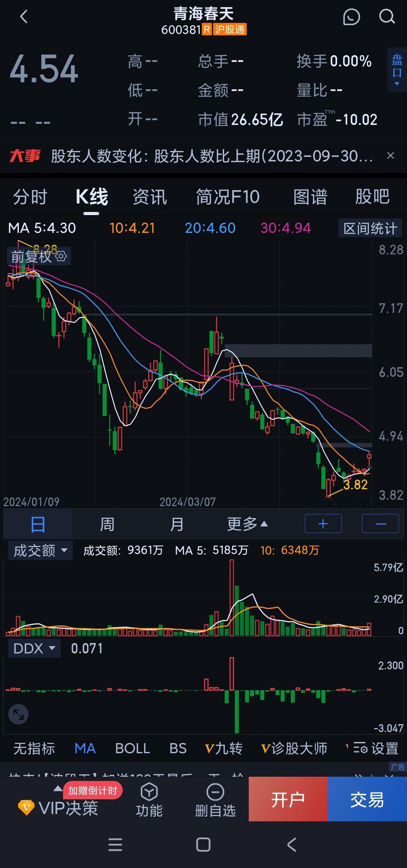
Task: Select the 月 monthly period
Action: point(177,524)
